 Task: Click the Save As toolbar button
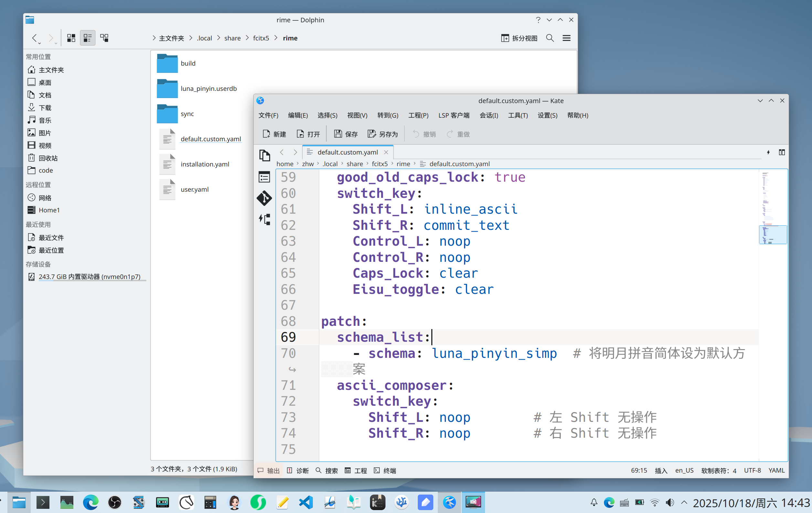point(382,134)
